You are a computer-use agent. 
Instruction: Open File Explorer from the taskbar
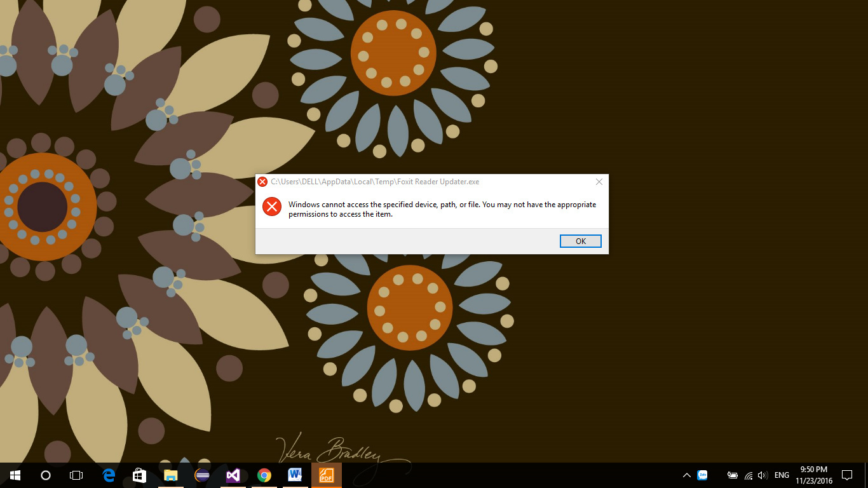click(x=170, y=475)
